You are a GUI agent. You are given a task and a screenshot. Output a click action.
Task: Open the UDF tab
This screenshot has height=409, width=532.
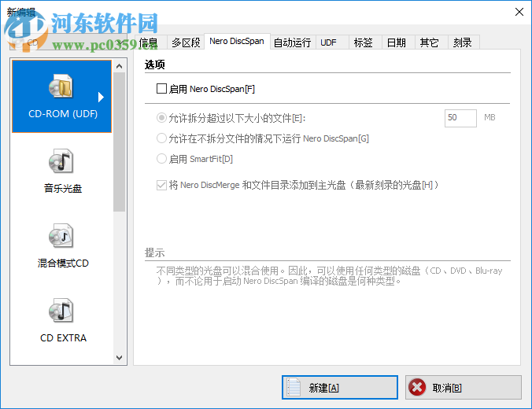(332, 42)
